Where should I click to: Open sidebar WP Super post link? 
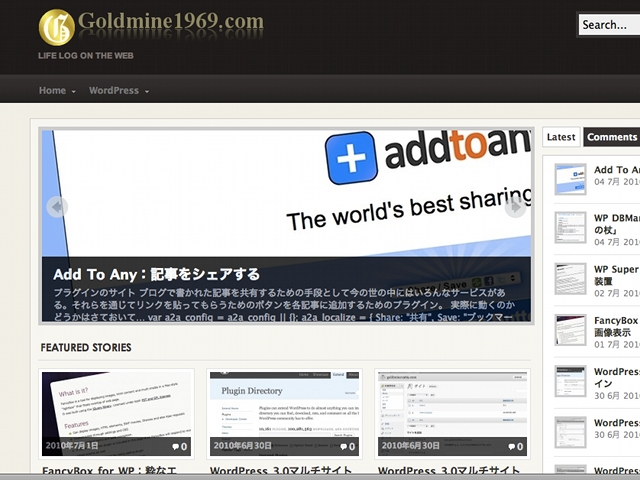617,275
